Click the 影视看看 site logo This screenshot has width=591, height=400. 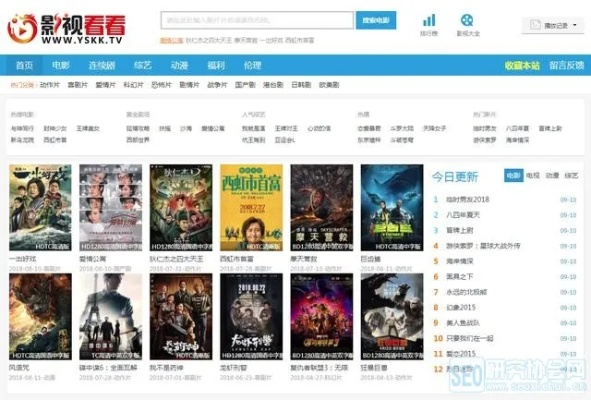click(66, 29)
